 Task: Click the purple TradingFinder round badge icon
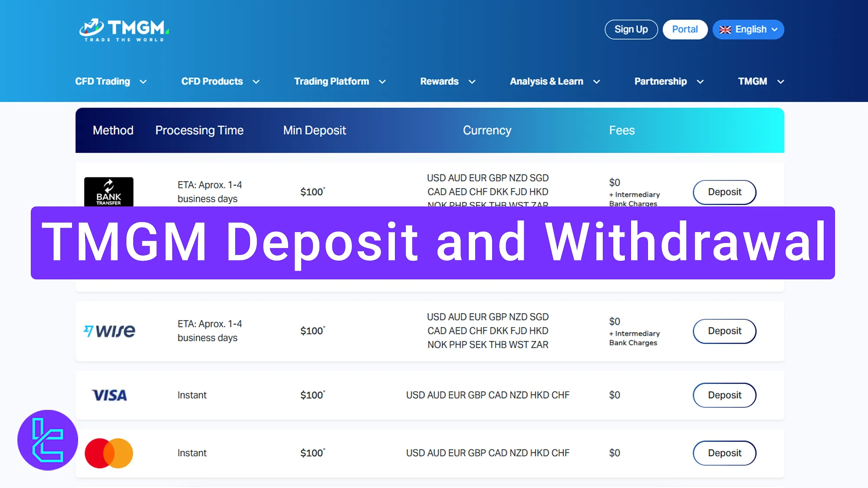pos(48,440)
